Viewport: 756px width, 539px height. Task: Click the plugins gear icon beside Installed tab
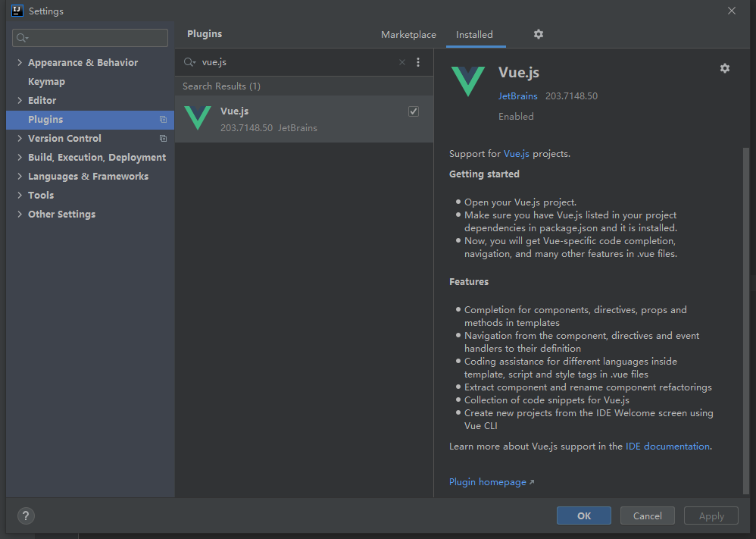pos(538,34)
